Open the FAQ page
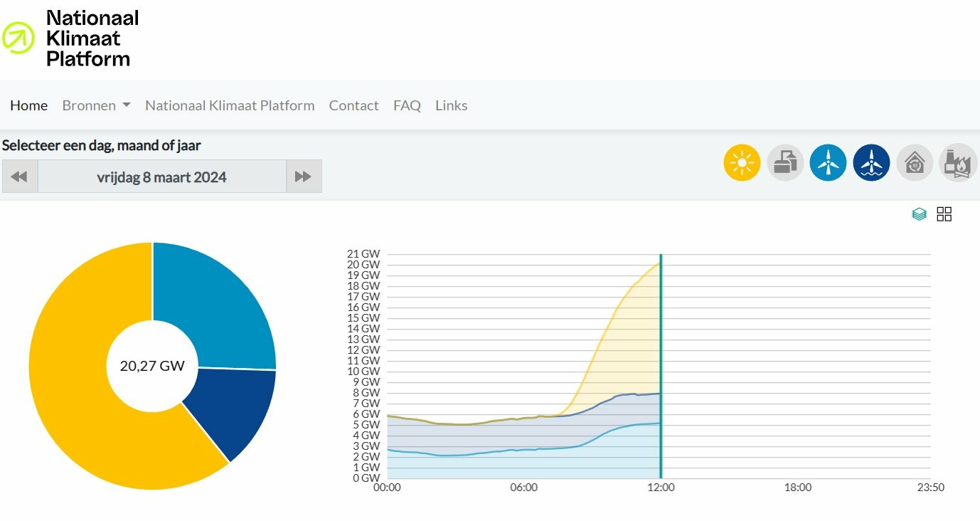This screenshot has height=521, width=980. (407, 105)
